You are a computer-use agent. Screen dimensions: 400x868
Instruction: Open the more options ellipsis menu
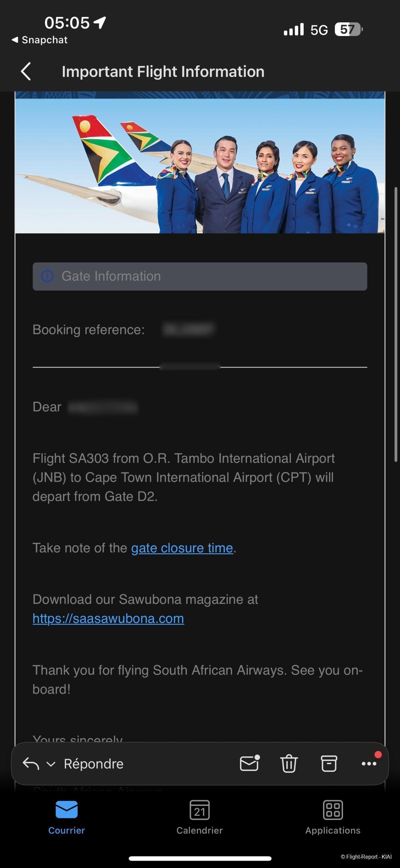coord(369,763)
